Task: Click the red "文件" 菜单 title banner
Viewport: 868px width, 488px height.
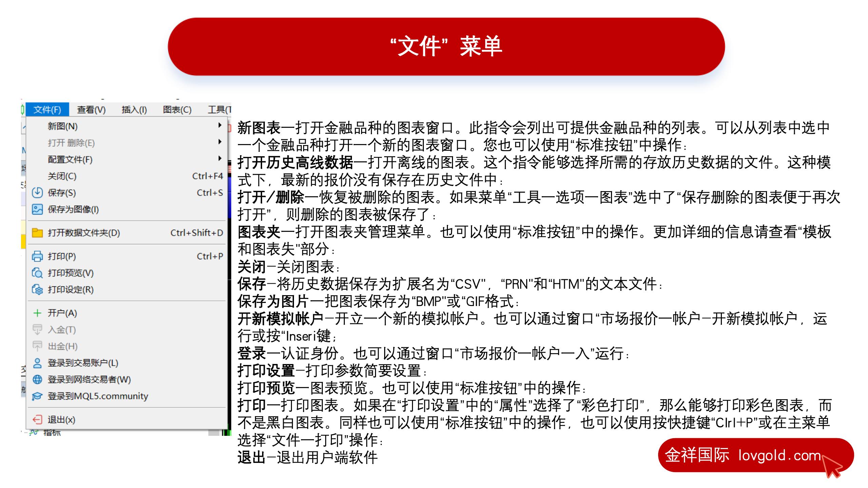Action: [x=446, y=46]
